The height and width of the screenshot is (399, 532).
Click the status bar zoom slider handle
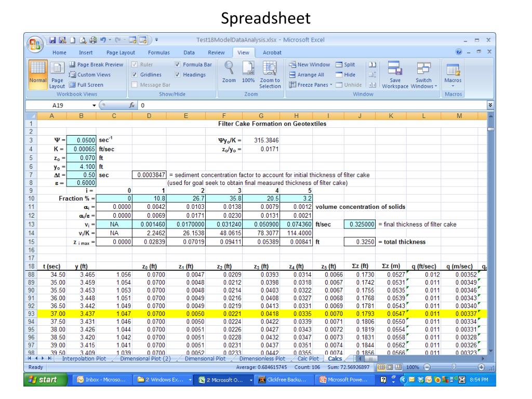tap(454, 367)
